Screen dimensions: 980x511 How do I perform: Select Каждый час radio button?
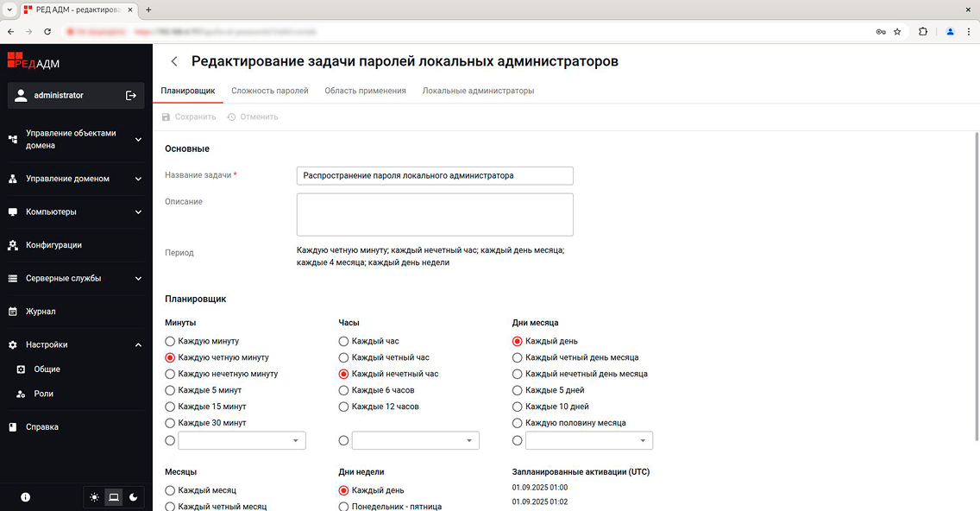pyautogui.click(x=343, y=342)
